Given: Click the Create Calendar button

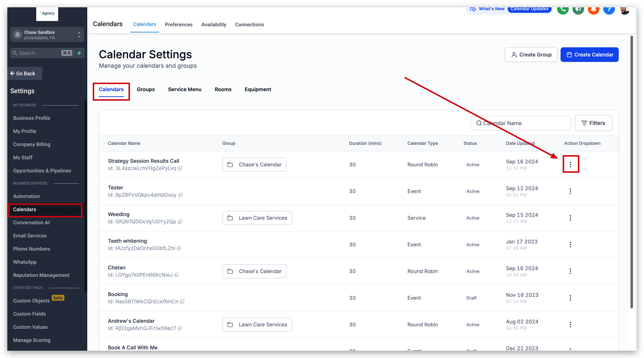Looking at the screenshot, I should pos(589,55).
